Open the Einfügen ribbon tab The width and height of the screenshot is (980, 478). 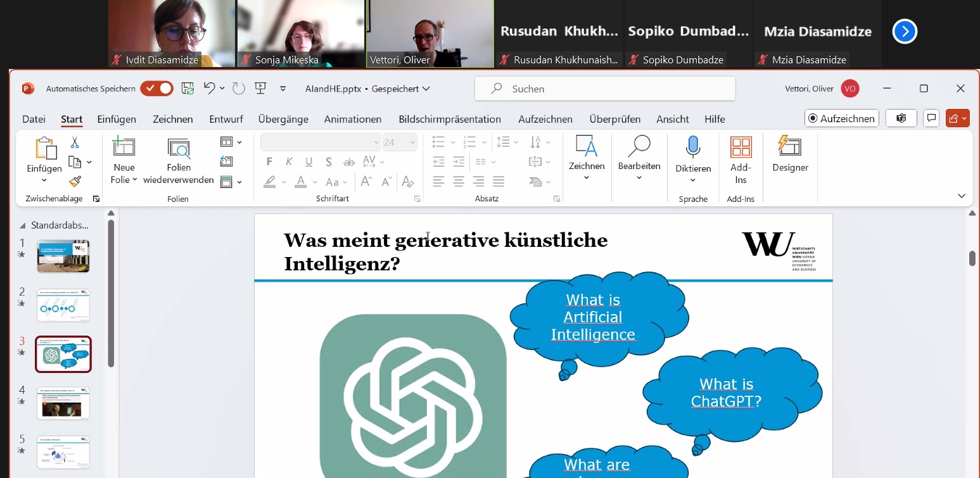[117, 119]
